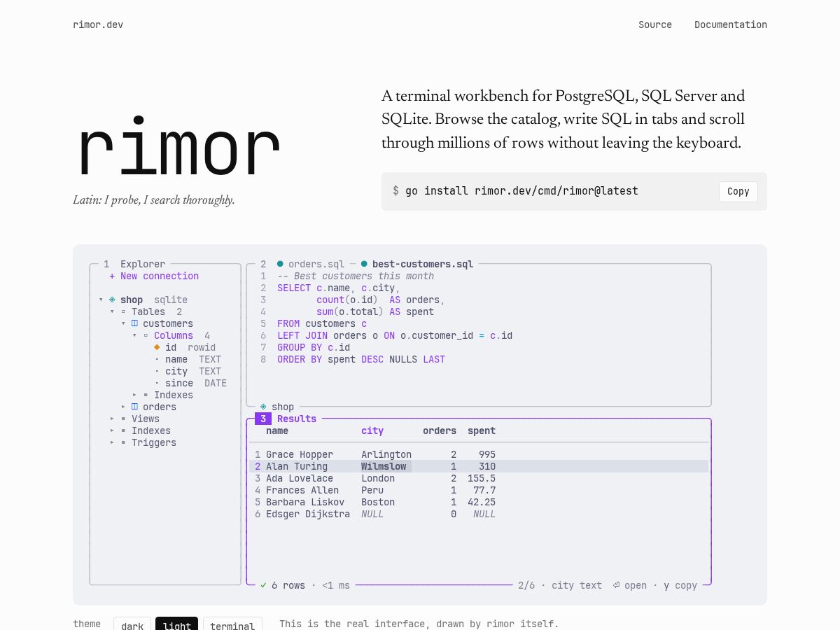This screenshot has width=840, height=630.
Task: Select the city column header
Action: pyautogui.click(x=372, y=430)
